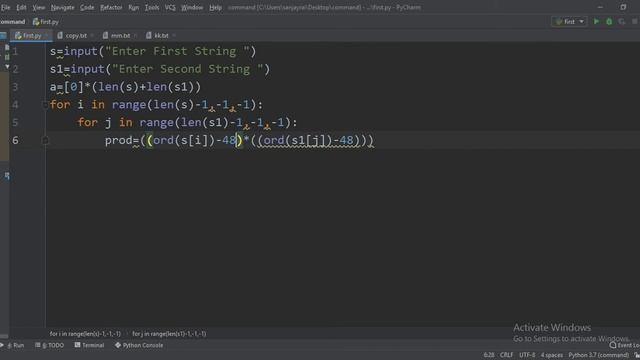Close the kk.txt tab
The image size is (640, 360).
click(x=174, y=36)
